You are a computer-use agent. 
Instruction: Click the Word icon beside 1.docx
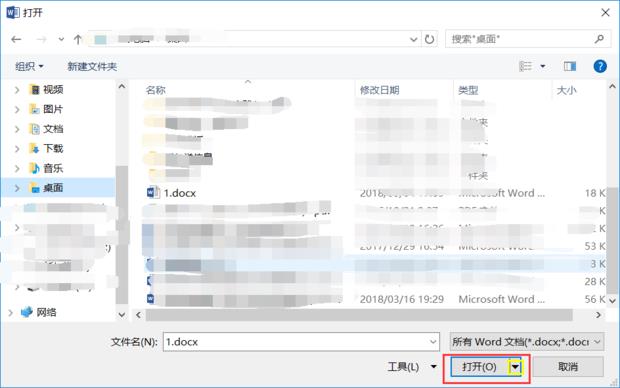153,193
